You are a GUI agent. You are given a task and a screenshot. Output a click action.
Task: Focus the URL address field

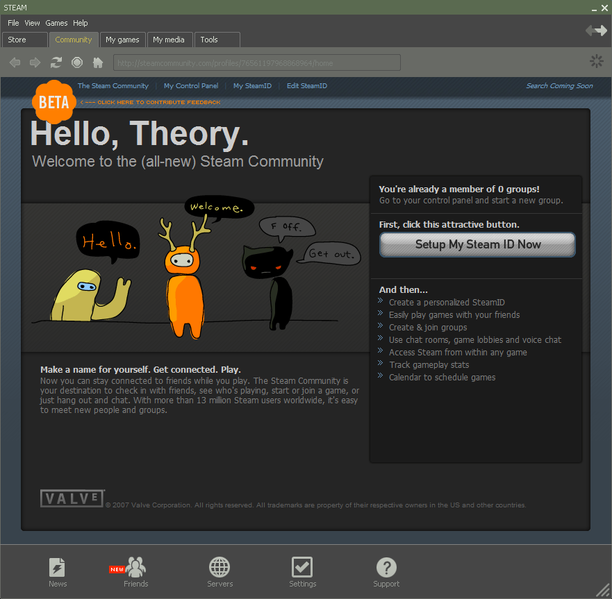(257, 63)
